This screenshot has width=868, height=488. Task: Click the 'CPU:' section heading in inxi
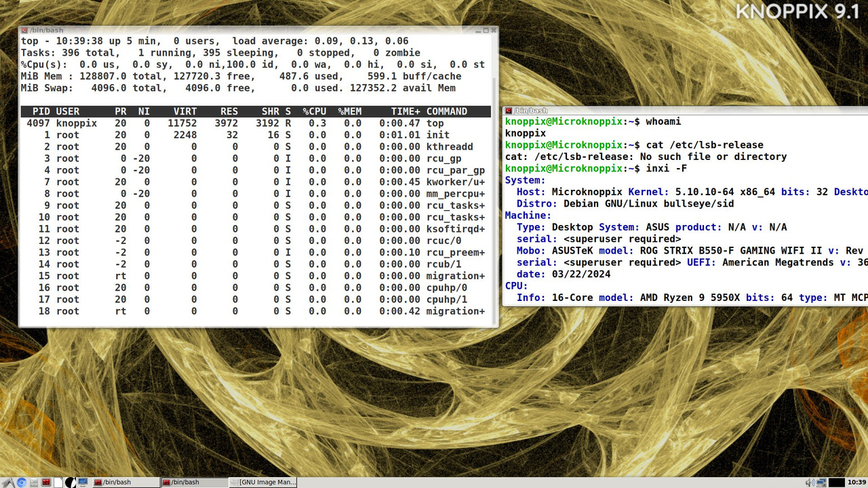517,286
